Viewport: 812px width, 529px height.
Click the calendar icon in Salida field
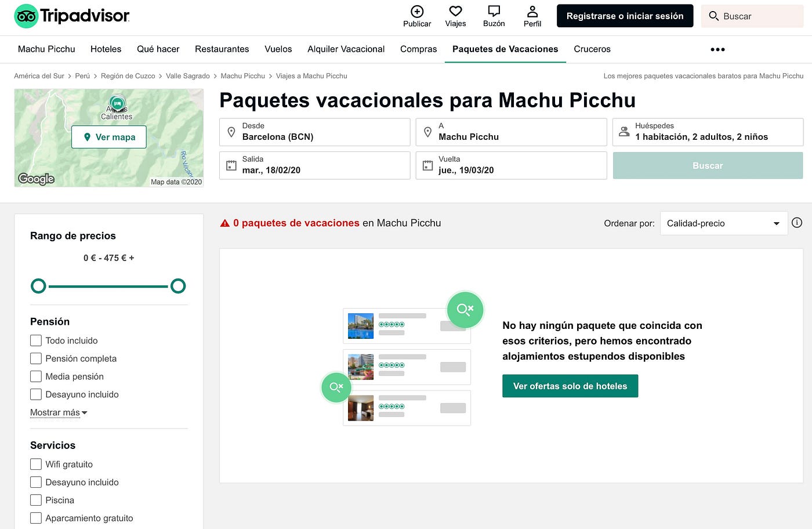pos(231,165)
